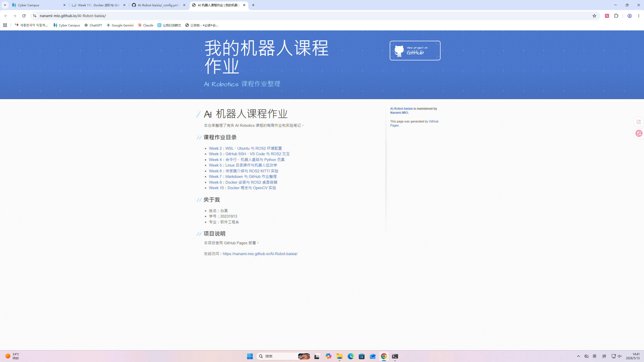Image resolution: width=644 pixels, height=362 pixels.
Task: Open the pink translate extension icon in the toolbar
Action: point(607,16)
